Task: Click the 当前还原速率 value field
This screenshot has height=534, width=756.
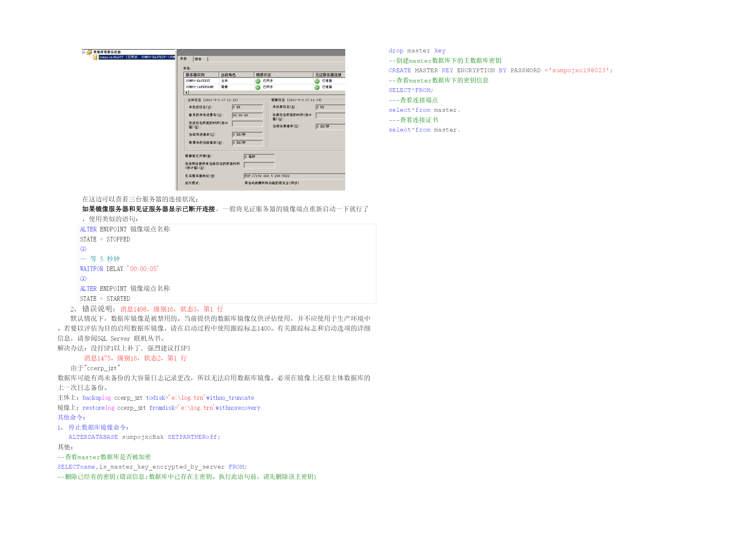Action: (x=330, y=127)
